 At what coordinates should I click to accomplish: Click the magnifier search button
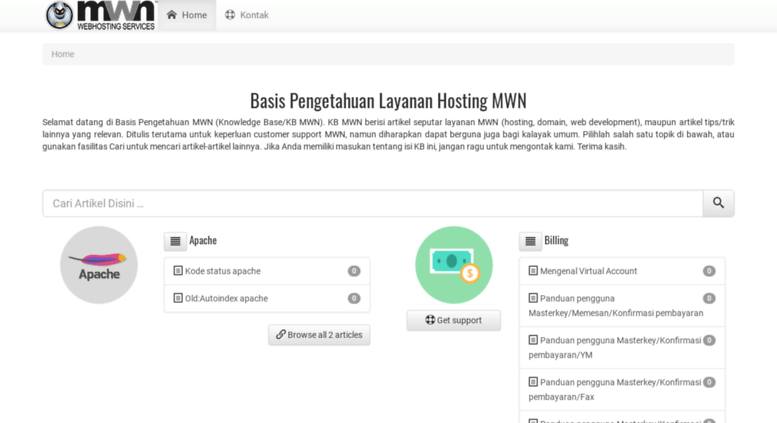click(719, 203)
